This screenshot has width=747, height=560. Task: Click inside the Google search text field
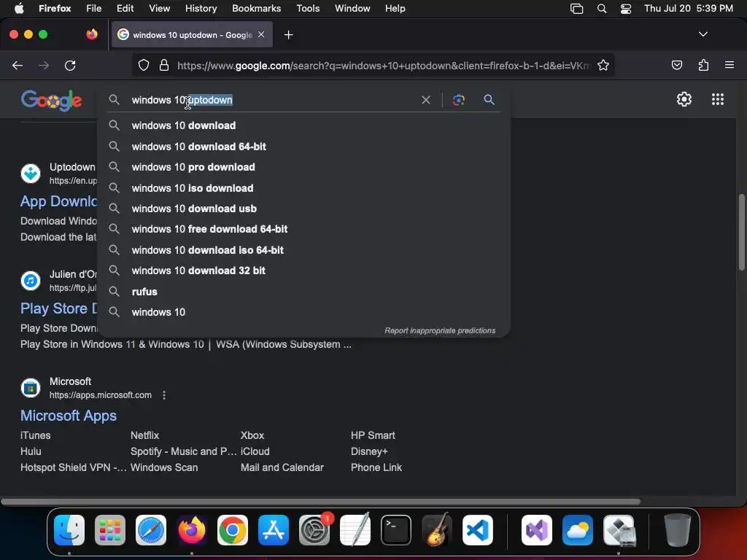click(274, 100)
